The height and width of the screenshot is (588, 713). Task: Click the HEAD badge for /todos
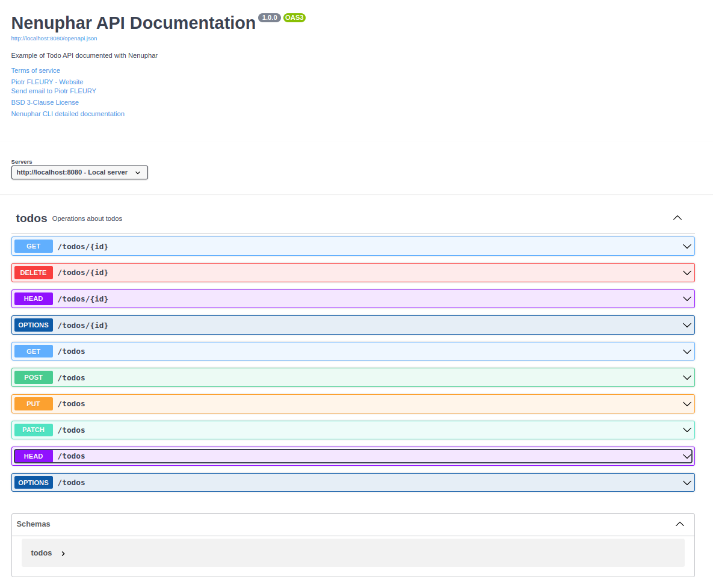coord(34,456)
